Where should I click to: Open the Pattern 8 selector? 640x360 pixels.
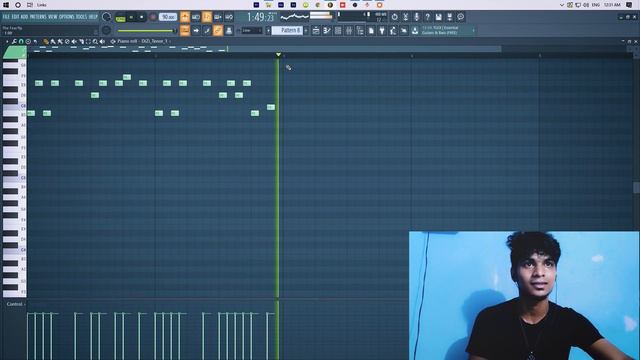point(287,31)
